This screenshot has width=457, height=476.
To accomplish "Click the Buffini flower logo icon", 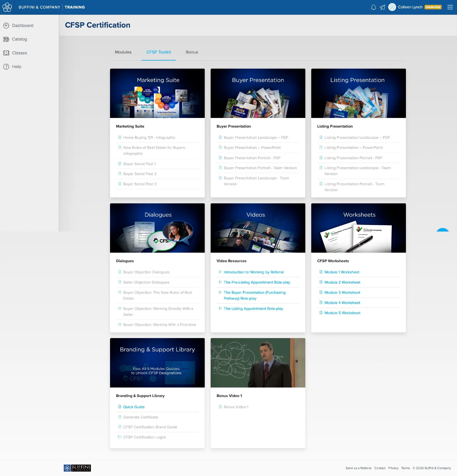I will 7,7.
